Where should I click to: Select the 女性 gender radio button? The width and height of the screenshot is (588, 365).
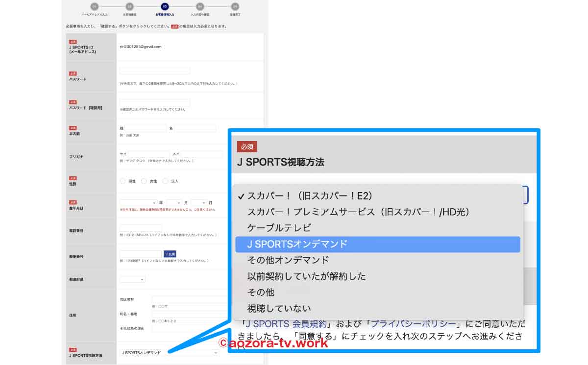click(144, 181)
